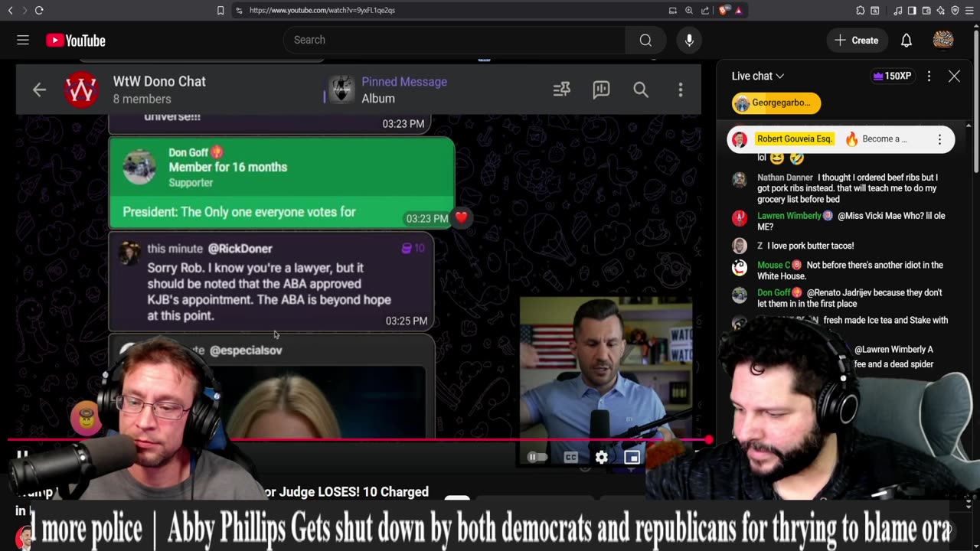Pause the video from player controls

22,457
